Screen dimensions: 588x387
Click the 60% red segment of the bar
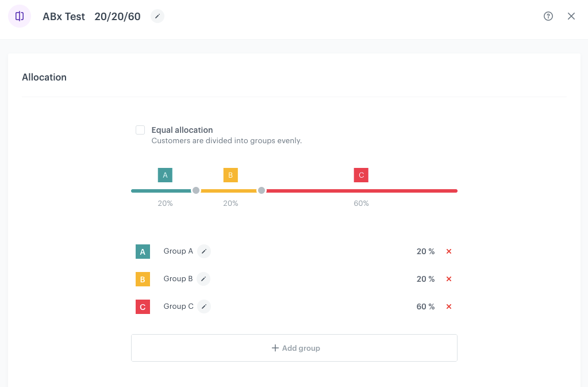pyautogui.click(x=361, y=190)
